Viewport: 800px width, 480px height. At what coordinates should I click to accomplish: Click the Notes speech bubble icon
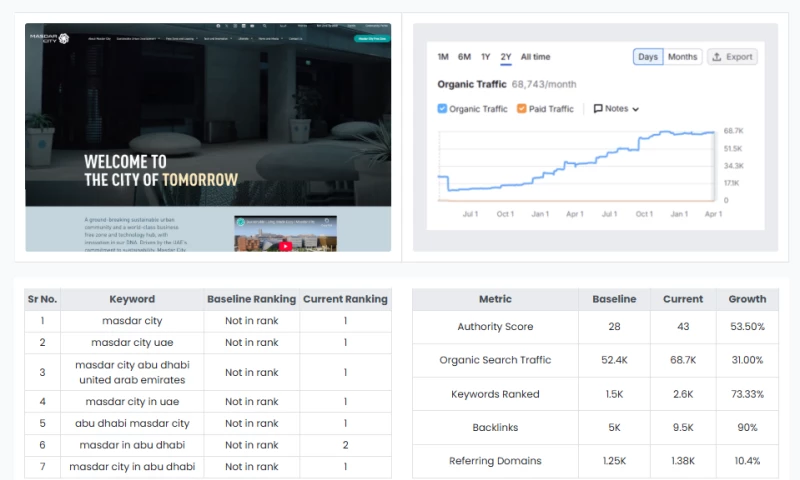pyautogui.click(x=598, y=109)
